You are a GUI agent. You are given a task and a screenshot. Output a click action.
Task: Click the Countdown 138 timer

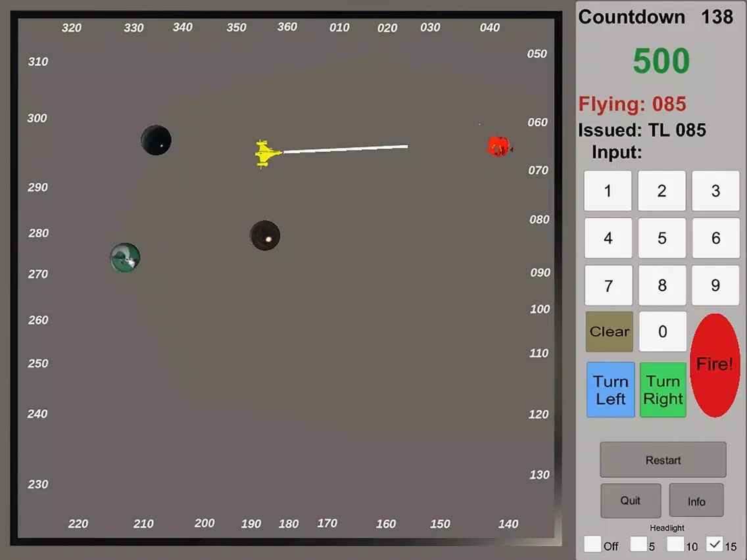pos(656,17)
